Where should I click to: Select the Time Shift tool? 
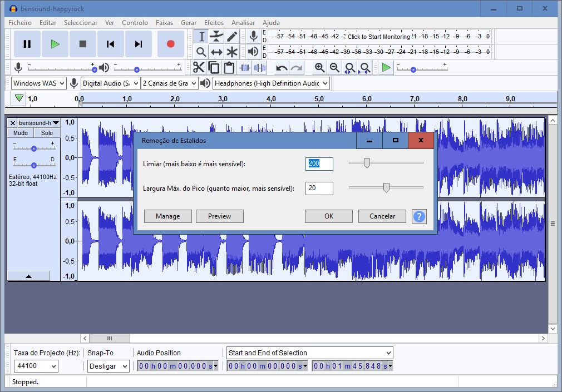pyautogui.click(x=216, y=52)
